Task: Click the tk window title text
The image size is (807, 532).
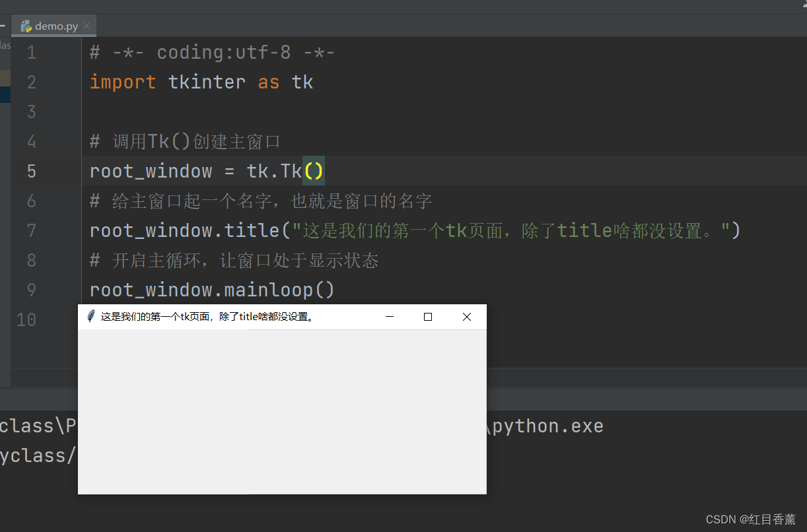Action: (x=207, y=317)
